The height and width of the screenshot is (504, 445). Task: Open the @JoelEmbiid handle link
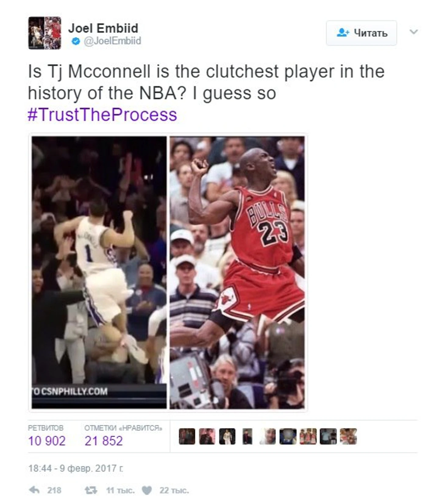(112, 41)
